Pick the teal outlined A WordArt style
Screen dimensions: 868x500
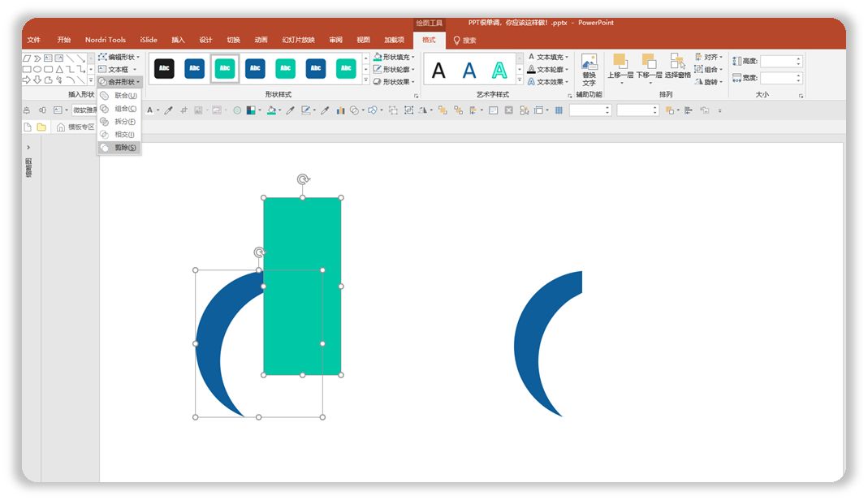pyautogui.click(x=499, y=71)
